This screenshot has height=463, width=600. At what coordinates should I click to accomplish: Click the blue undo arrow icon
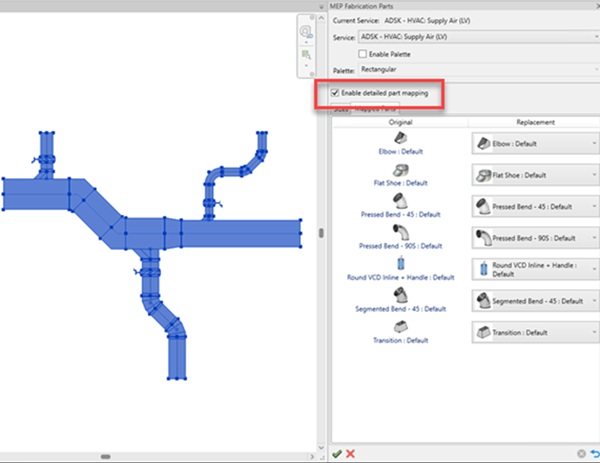point(593,454)
